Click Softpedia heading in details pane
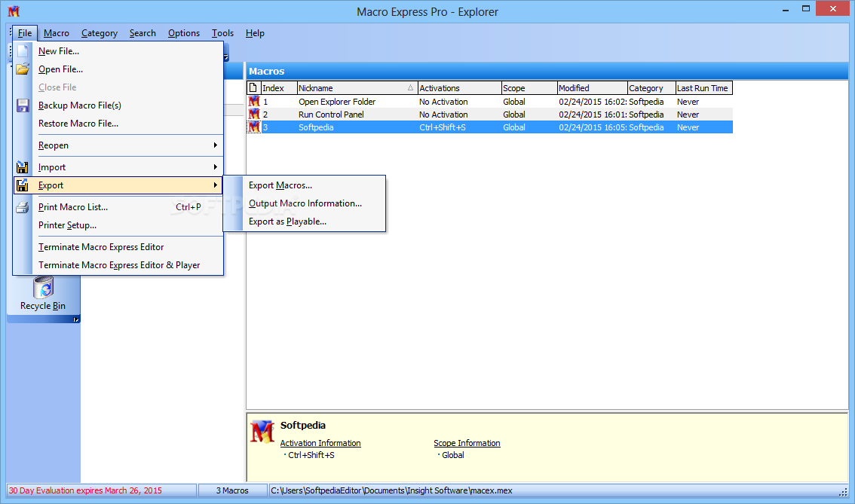Viewport: 855px width, 504px height. 302,426
